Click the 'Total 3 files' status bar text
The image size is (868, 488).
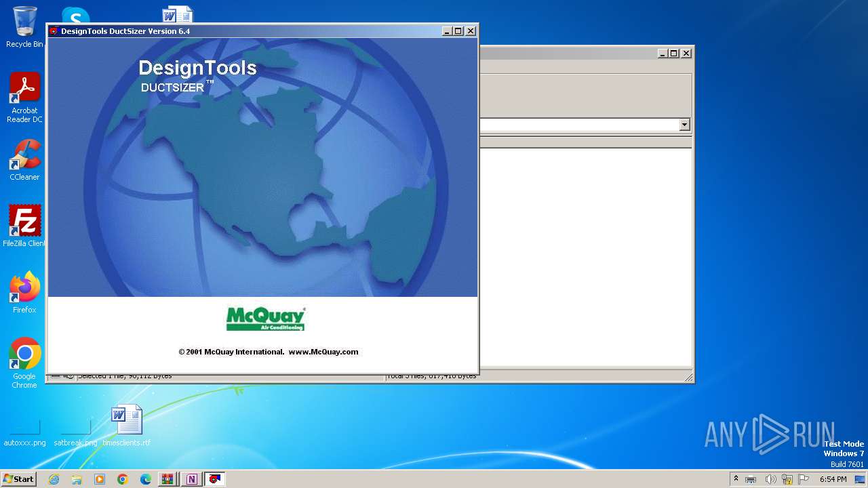431,377
